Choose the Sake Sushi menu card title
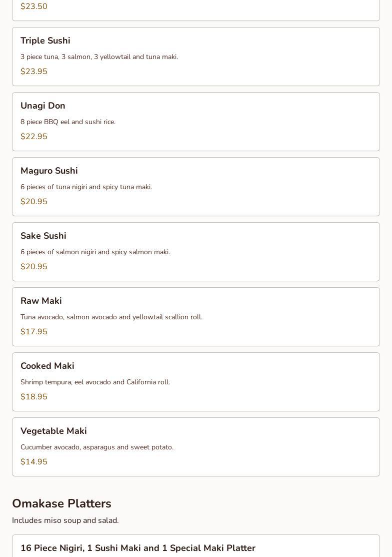 [43, 236]
